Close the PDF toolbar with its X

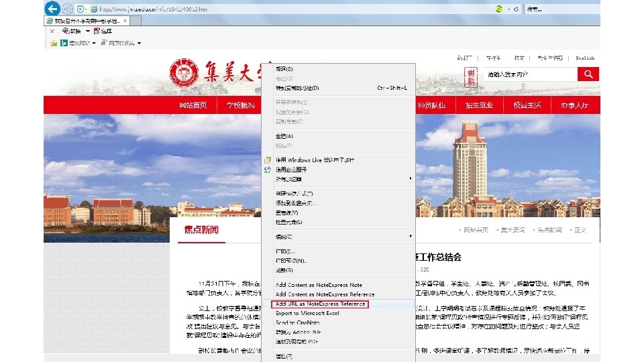tap(52, 31)
